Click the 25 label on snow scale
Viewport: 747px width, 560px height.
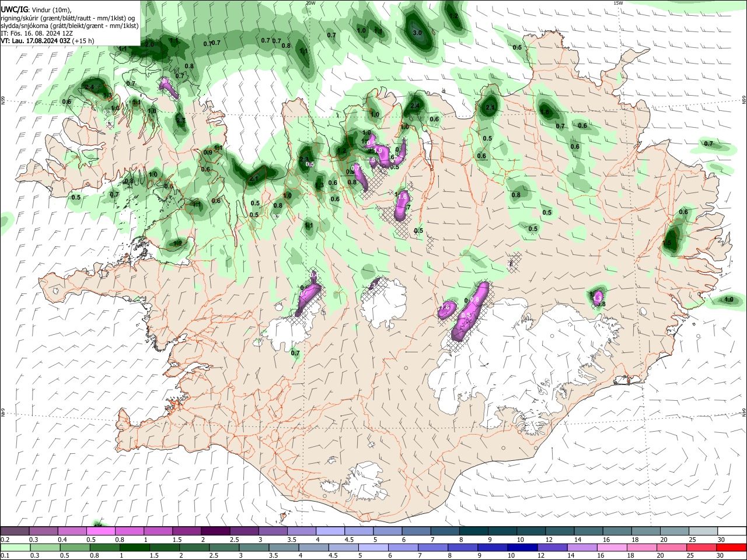692,540
